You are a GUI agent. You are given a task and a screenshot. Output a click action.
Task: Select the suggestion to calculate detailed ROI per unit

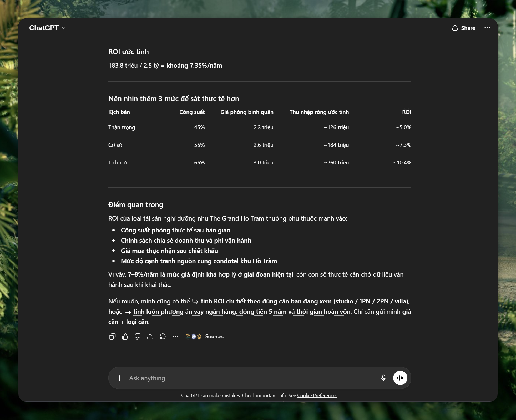[305, 301]
